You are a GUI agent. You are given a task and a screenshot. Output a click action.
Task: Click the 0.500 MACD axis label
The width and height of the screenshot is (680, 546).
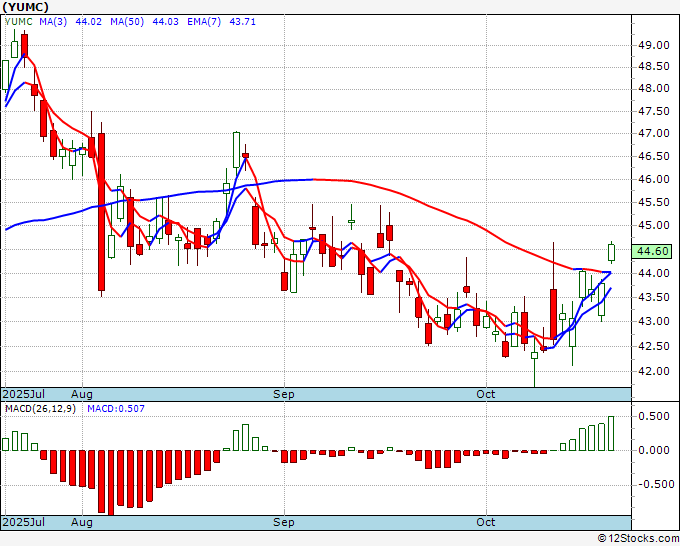(654, 416)
